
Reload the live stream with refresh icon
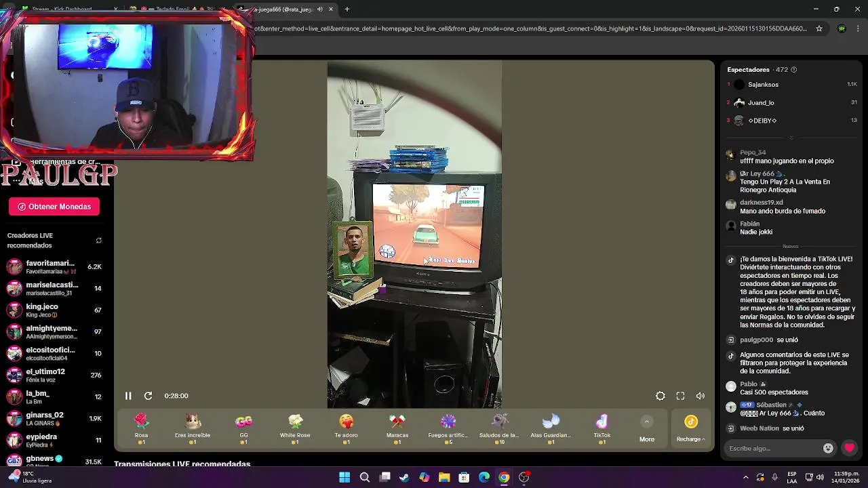pos(148,396)
